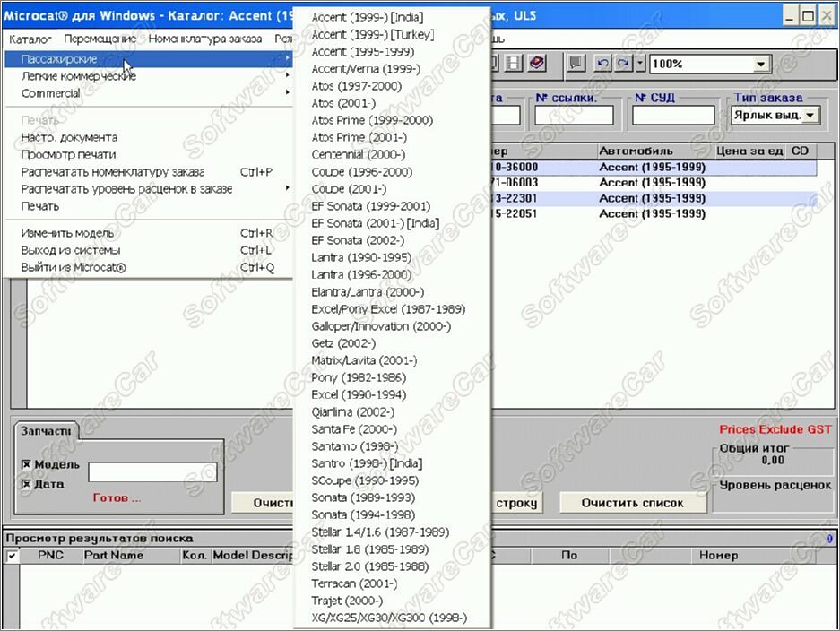Click the film strip toolbar icon
This screenshot has width=840, height=631.
(514, 64)
